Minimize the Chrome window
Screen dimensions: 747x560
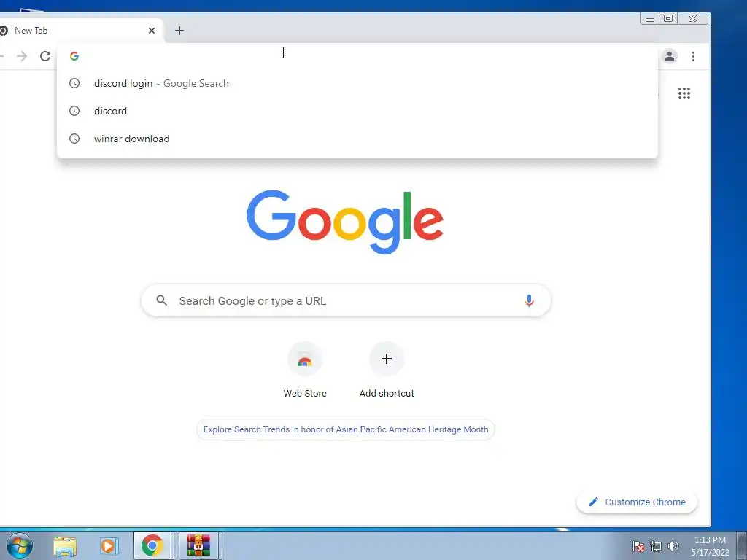(x=649, y=18)
